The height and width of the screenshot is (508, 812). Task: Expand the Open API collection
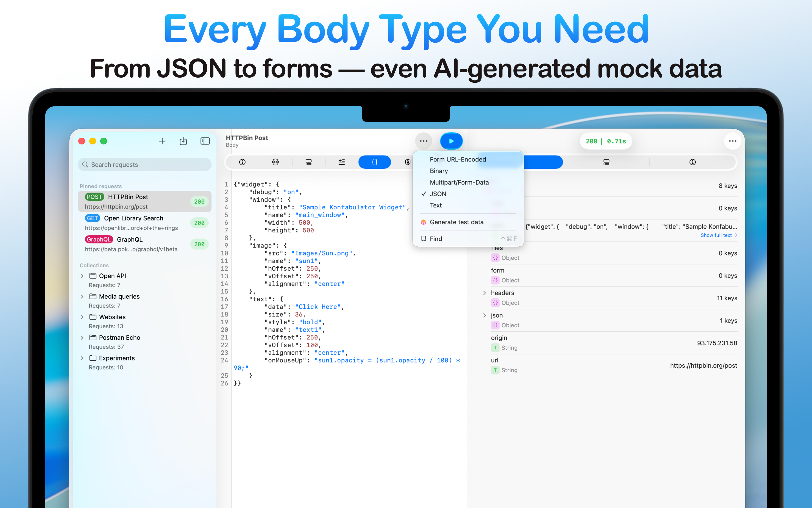coord(82,276)
